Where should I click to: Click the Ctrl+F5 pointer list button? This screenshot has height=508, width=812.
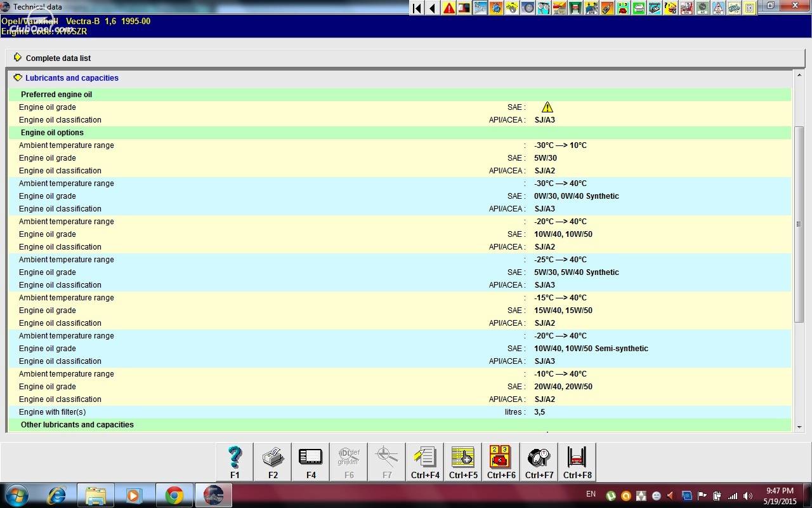tap(463, 462)
